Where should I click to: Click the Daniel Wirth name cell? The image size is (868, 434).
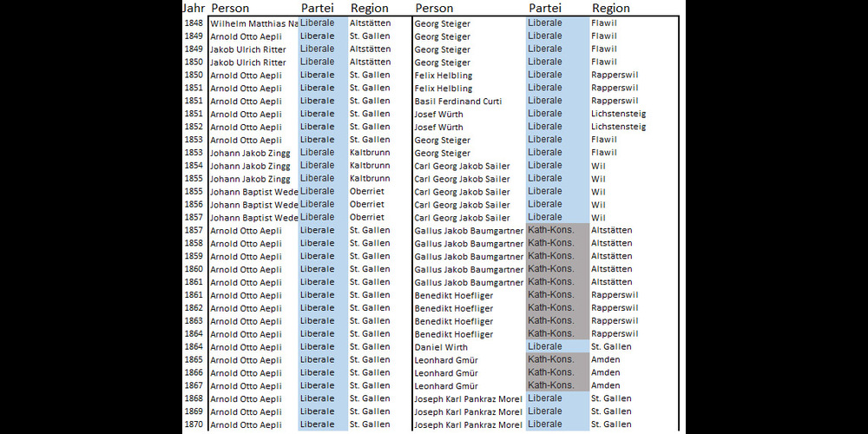(442, 347)
